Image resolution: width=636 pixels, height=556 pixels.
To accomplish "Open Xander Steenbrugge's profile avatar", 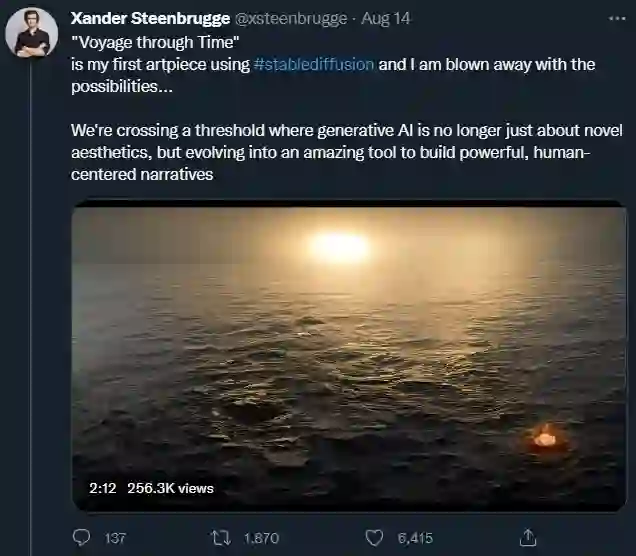I will 31,33.
